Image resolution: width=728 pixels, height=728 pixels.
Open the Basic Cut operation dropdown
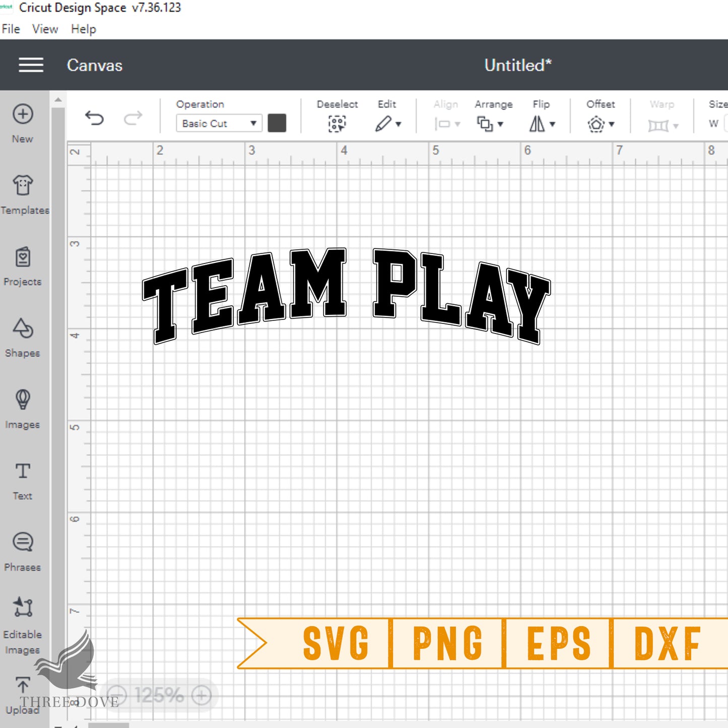tap(219, 123)
